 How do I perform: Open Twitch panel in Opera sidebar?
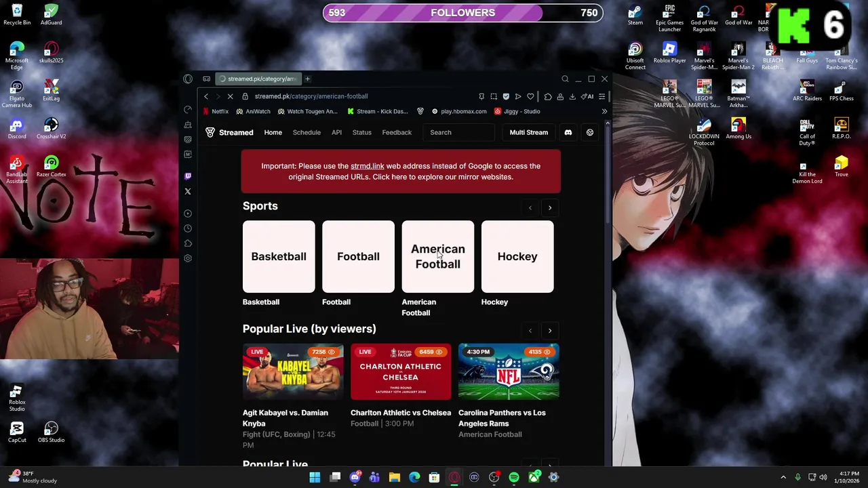[x=188, y=176]
